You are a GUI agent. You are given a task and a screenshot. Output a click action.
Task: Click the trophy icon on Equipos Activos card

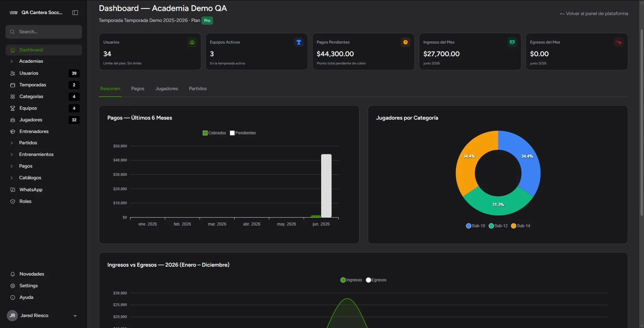pos(299,42)
